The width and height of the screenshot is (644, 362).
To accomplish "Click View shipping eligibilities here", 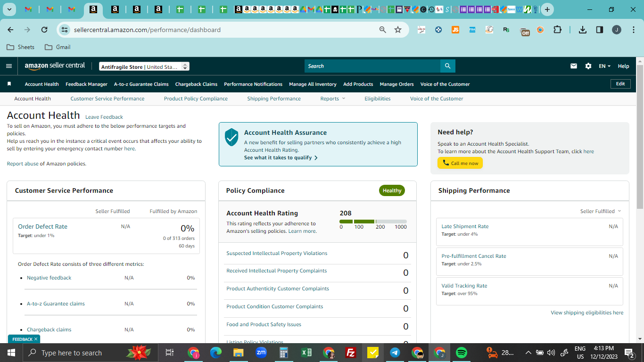I will pos(587,313).
